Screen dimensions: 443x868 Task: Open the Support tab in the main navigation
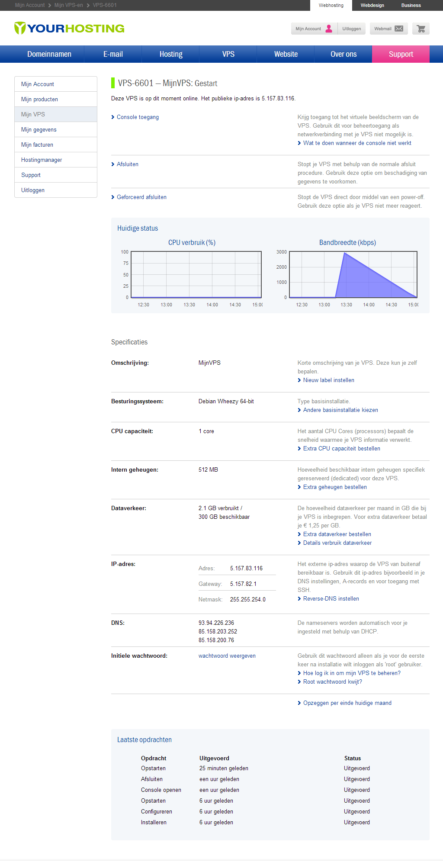pos(401,54)
